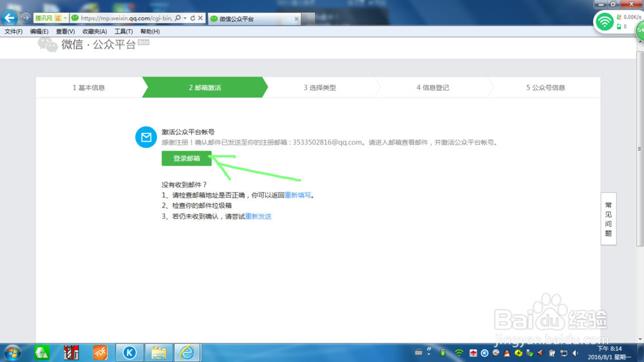Click the address bar search magnifier
The height and width of the screenshot is (362, 644).
point(178,18)
